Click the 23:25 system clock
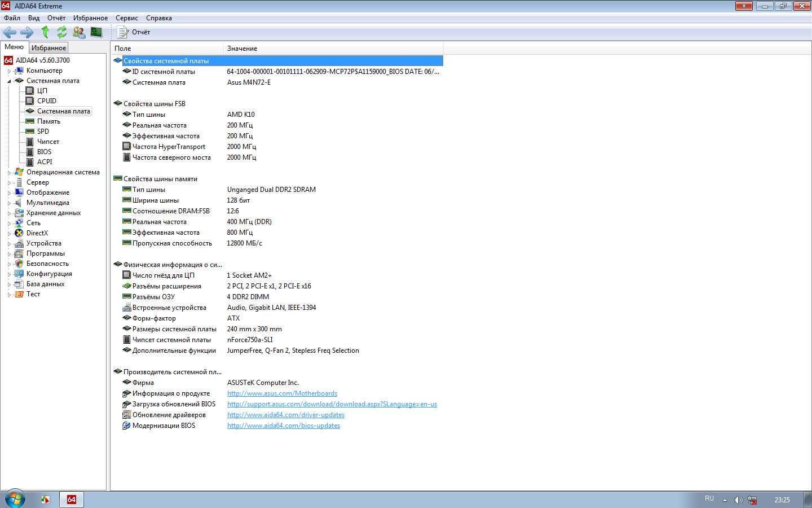This screenshot has width=812, height=508. (x=782, y=500)
